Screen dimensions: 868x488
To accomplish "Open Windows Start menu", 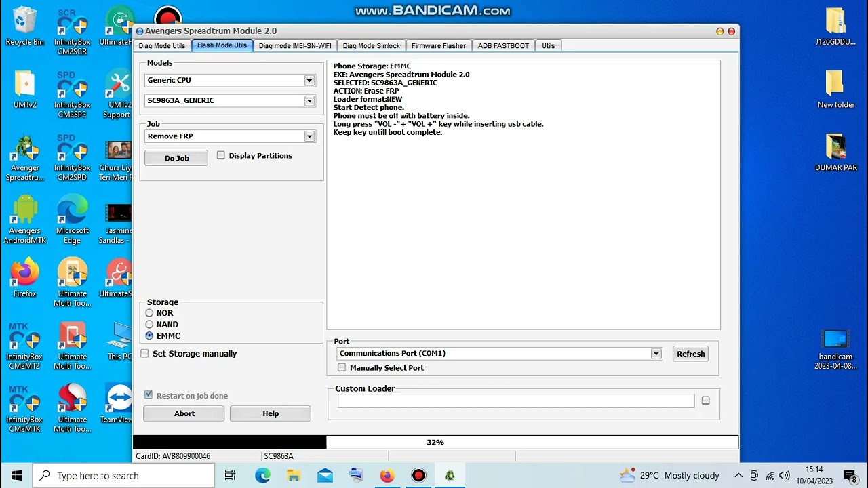I will pos(16,475).
